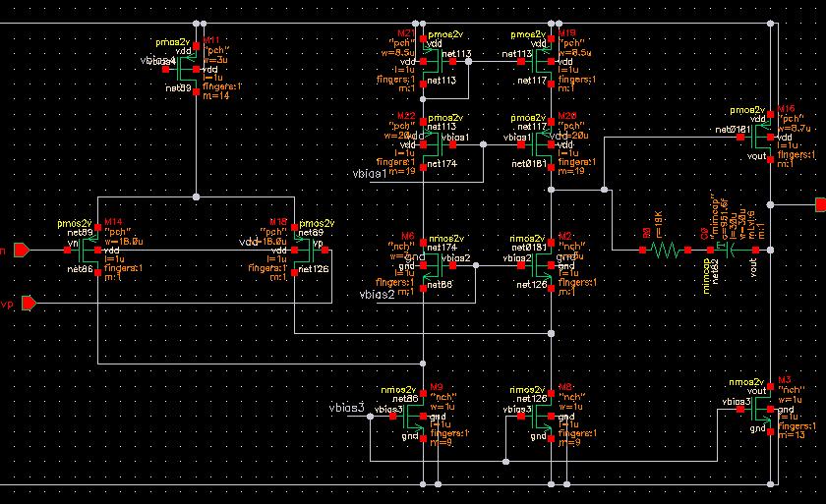Image resolution: width=826 pixels, height=504 pixels.
Task: Click the net126 drain label of M18
Action: 314,269
